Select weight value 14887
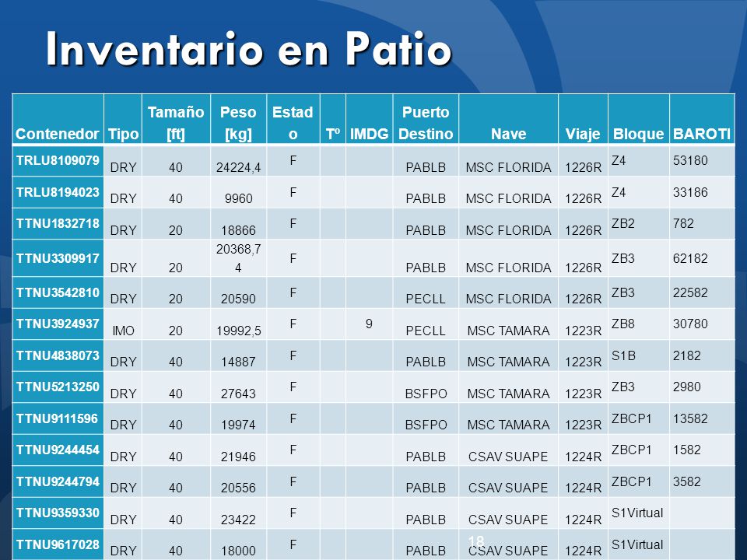This screenshot has width=747, height=560. click(x=238, y=362)
